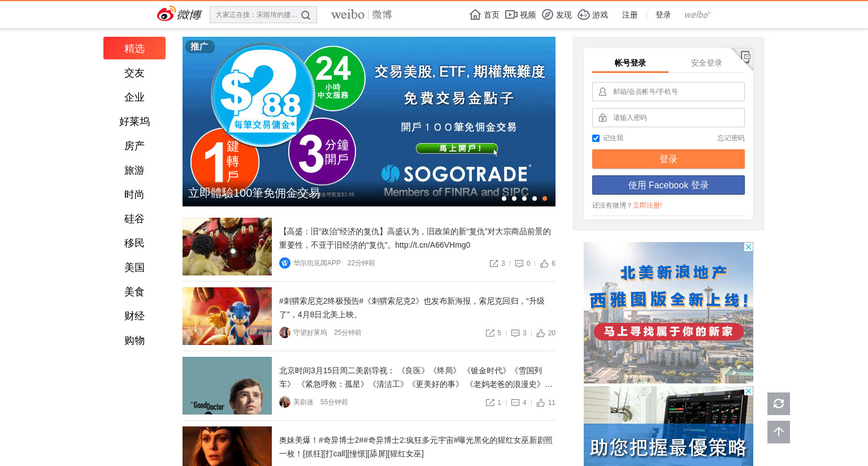The height and width of the screenshot is (466, 868).
Task: Click 华尔街见闻APP avatar icon
Action: coord(285,263)
